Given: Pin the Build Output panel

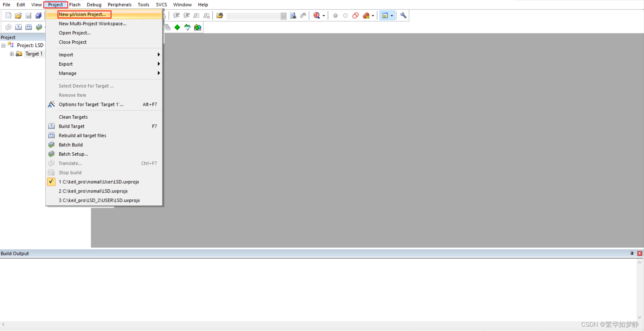Looking at the screenshot, I should click(632, 253).
